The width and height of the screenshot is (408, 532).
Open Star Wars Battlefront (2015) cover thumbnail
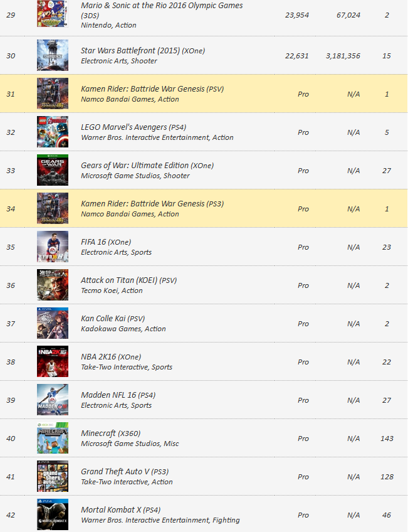53,55
